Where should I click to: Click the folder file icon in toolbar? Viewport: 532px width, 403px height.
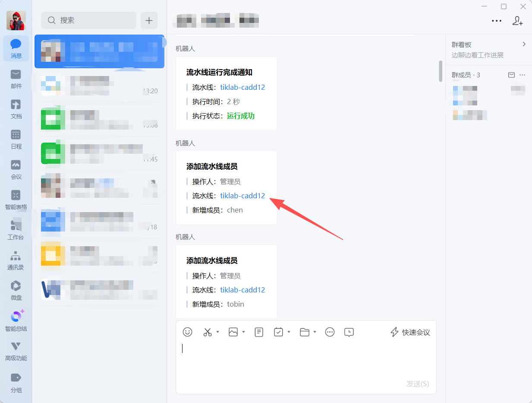coord(305,332)
